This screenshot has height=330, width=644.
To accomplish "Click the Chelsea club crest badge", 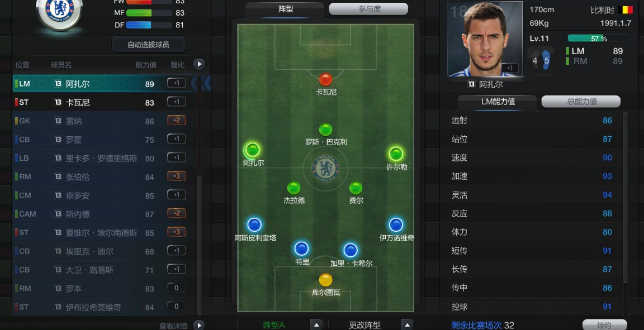I will tap(60, 12).
